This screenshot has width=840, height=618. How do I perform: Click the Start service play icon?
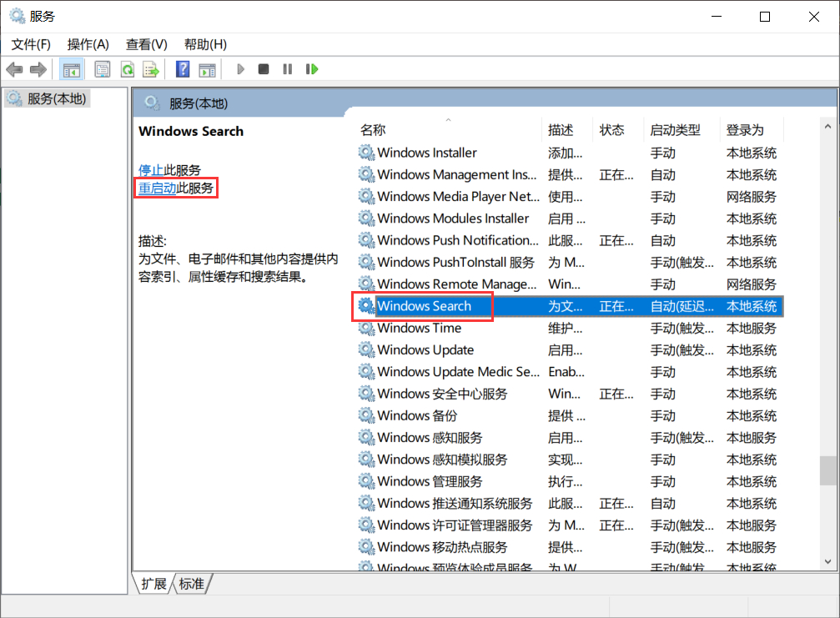[240, 69]
